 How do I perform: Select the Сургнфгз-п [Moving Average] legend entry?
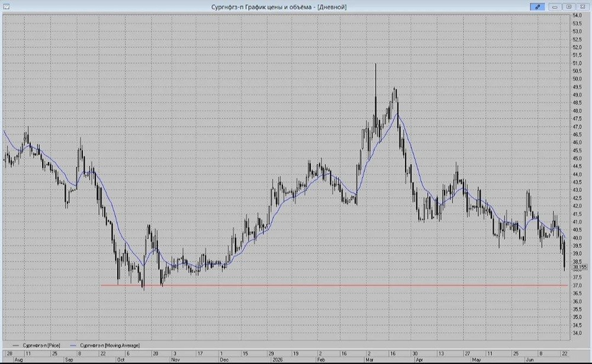coord(110,345)
